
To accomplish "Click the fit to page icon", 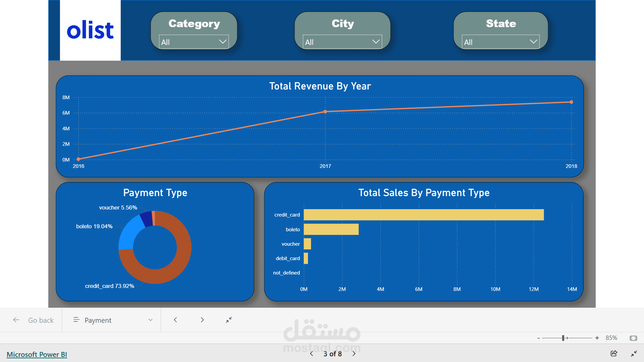I will 633,338.
